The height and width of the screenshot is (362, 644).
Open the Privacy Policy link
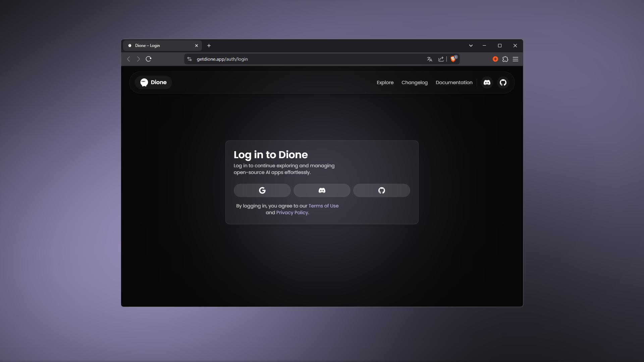292,213
